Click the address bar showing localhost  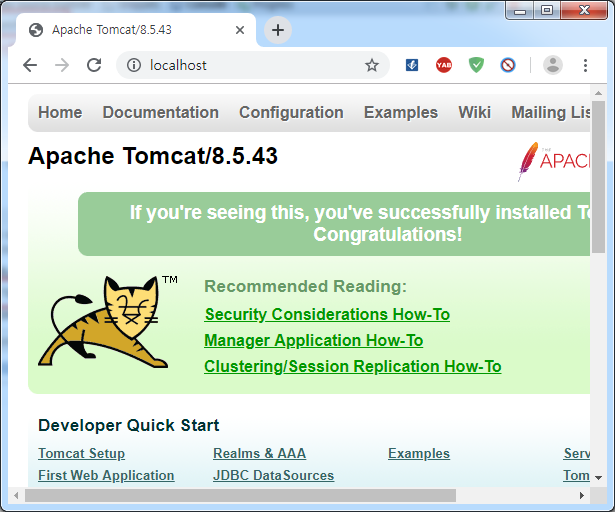click(x=253, y=65)
